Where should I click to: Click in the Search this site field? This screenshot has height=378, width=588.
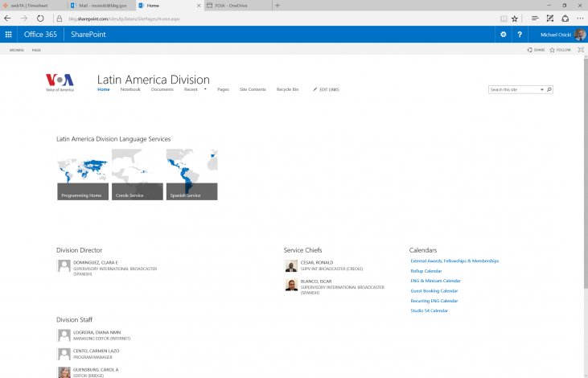pos(514,89)
